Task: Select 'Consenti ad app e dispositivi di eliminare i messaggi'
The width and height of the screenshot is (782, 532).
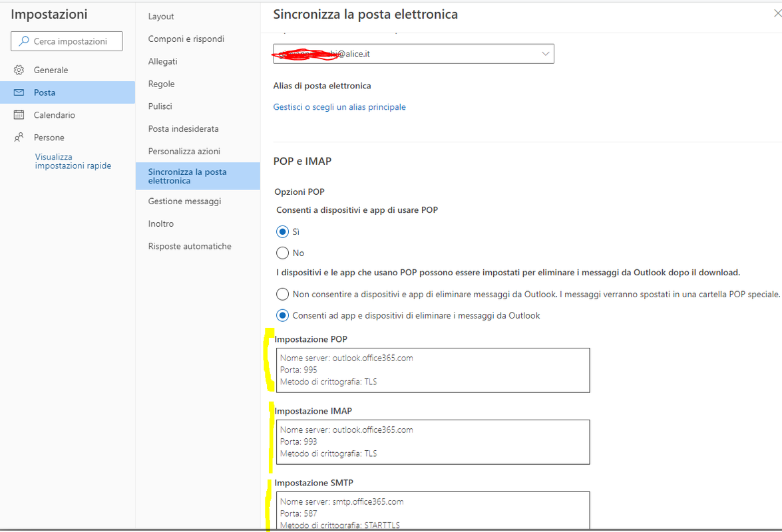Action: tap(282, 316)
